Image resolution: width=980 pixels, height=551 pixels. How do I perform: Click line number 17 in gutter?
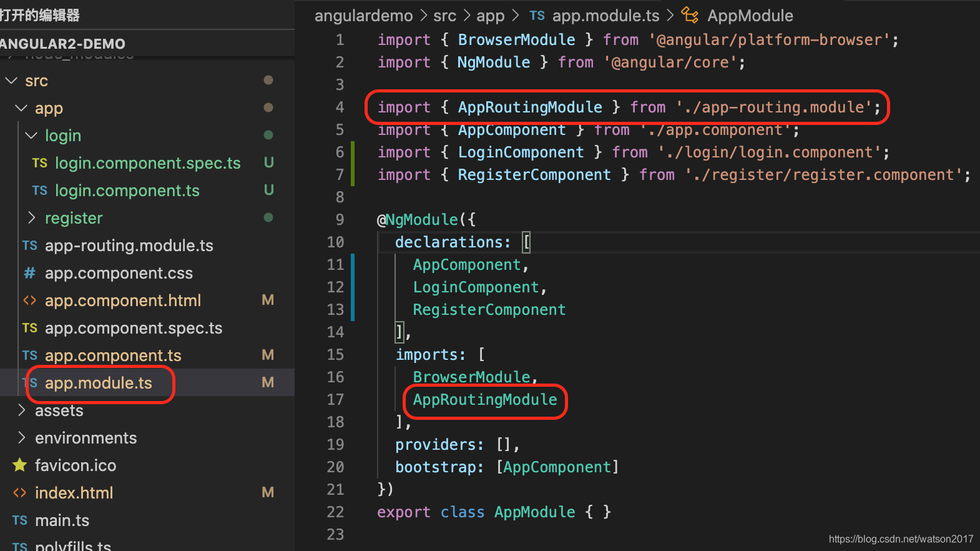[x=335, y=400]
